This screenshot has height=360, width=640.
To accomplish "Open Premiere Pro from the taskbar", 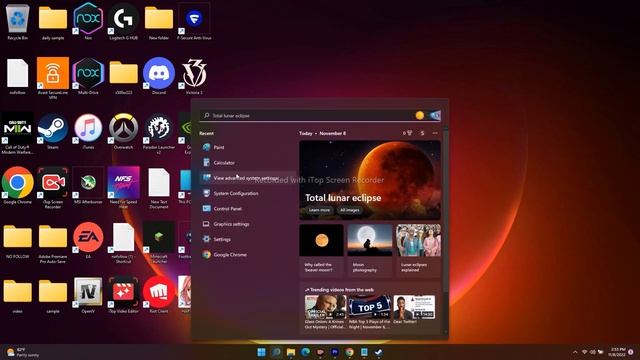I will (335, 352).
